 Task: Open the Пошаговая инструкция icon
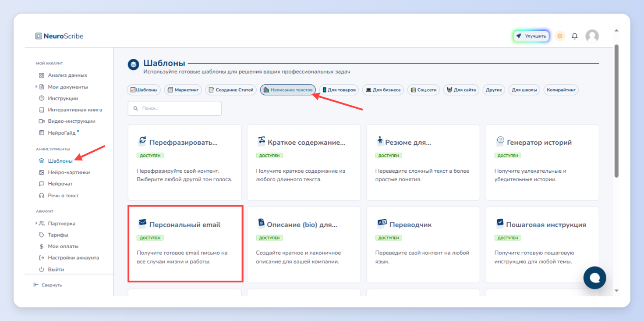(x=500, y=223)
